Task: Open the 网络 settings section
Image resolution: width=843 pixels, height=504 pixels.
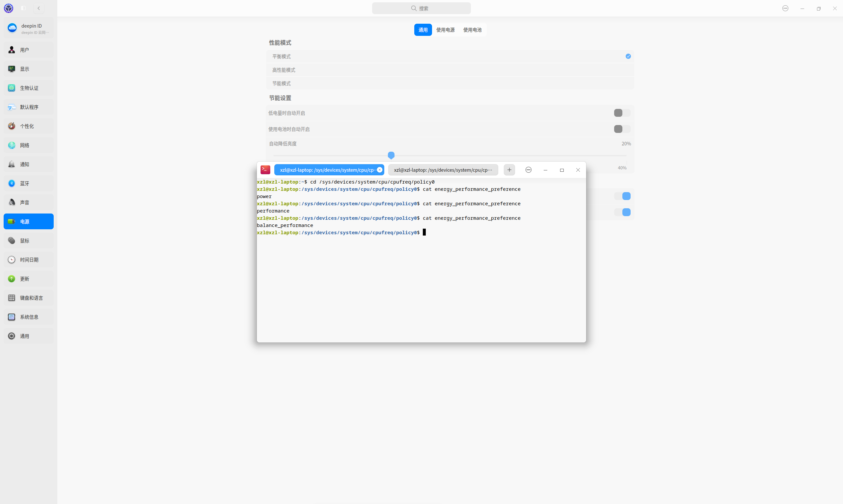Action: point(28,145)
